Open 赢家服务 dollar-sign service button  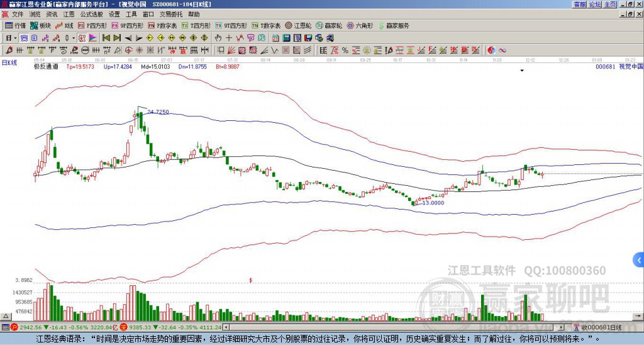[x=394, y=25]
